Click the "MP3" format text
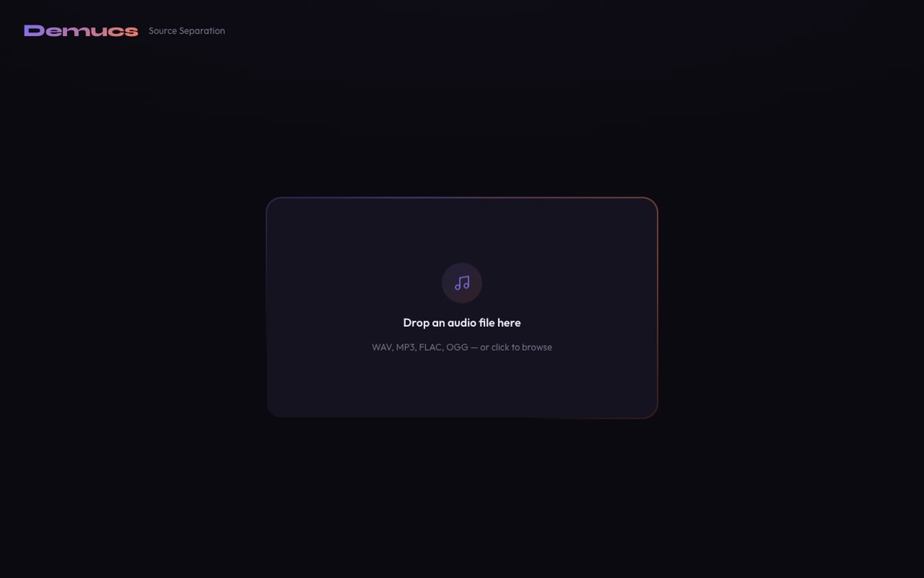 tap(405, 348)
